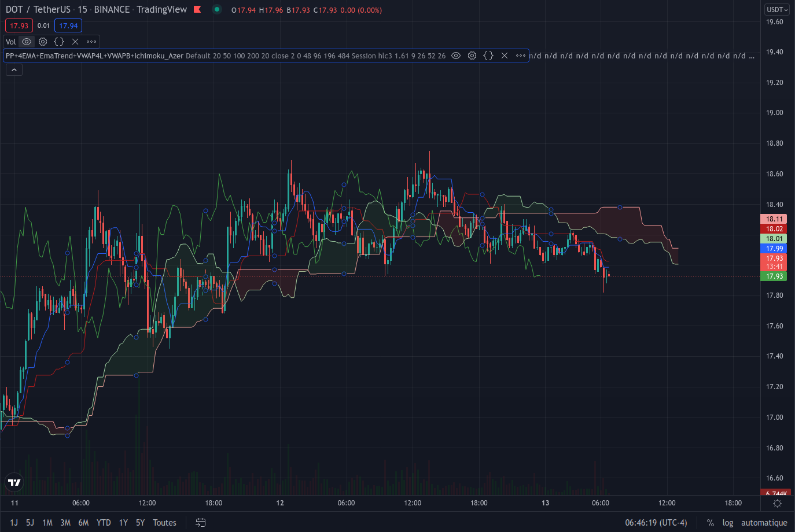Open the USDT price scale dropdown
795x532 pixels.
(x=776, y=9)
